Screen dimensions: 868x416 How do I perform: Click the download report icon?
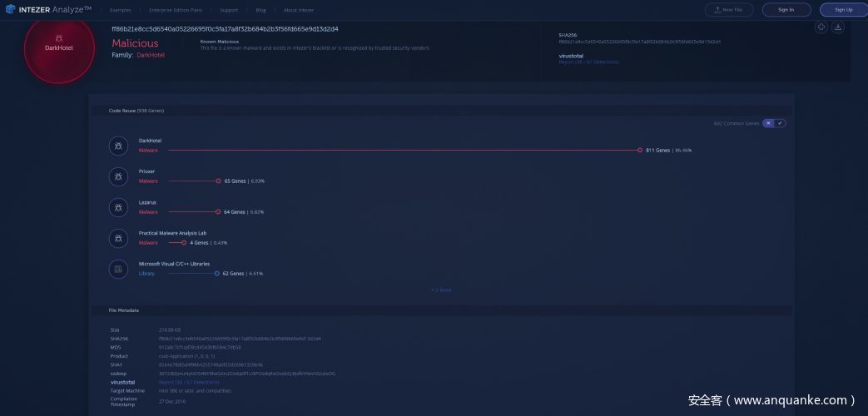point(837,27)
